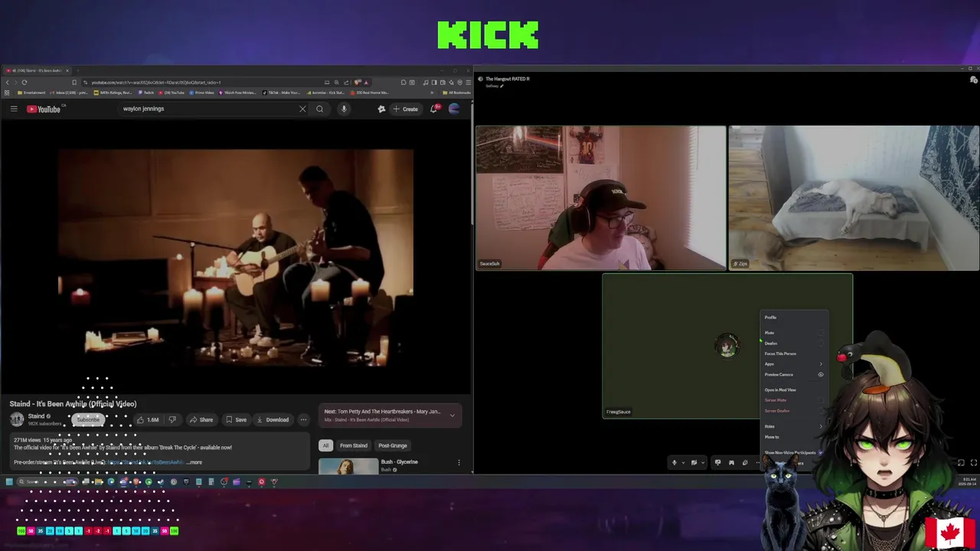
Task: Click the browser address bar URL
Action: (156, 83)
